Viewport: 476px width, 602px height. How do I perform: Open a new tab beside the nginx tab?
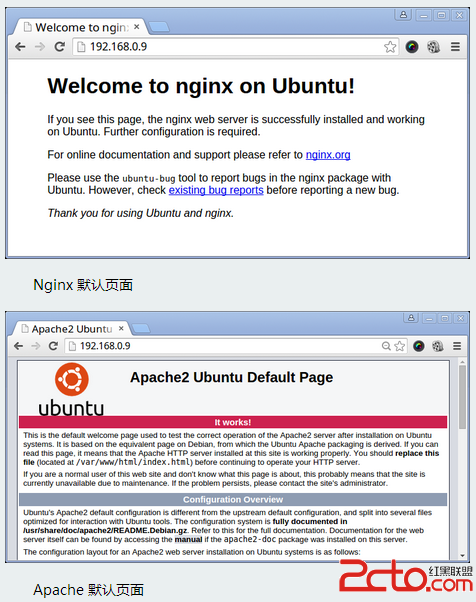pos(159,27)
